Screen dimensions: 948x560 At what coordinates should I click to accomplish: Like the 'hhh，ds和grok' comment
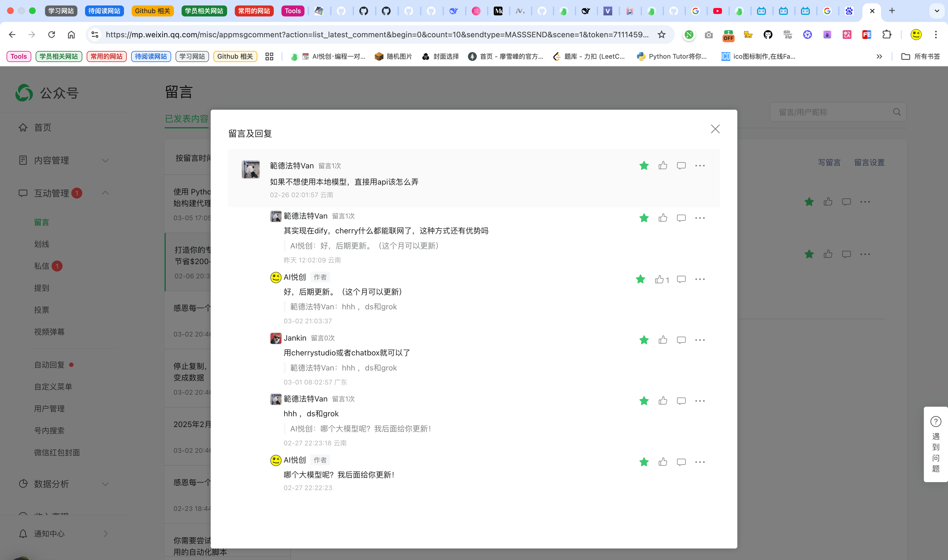(663, 401)
